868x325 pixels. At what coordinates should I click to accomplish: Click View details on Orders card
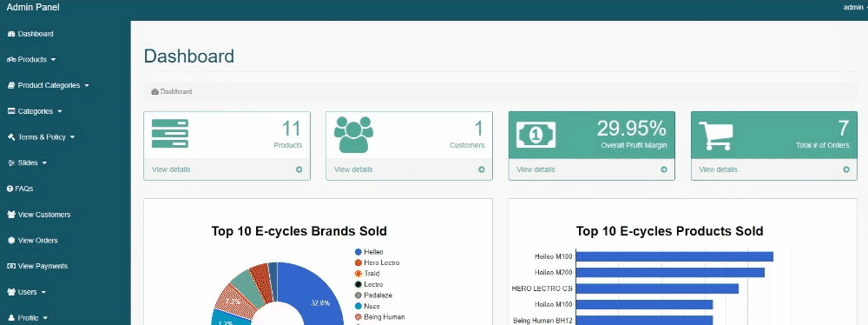718,169
